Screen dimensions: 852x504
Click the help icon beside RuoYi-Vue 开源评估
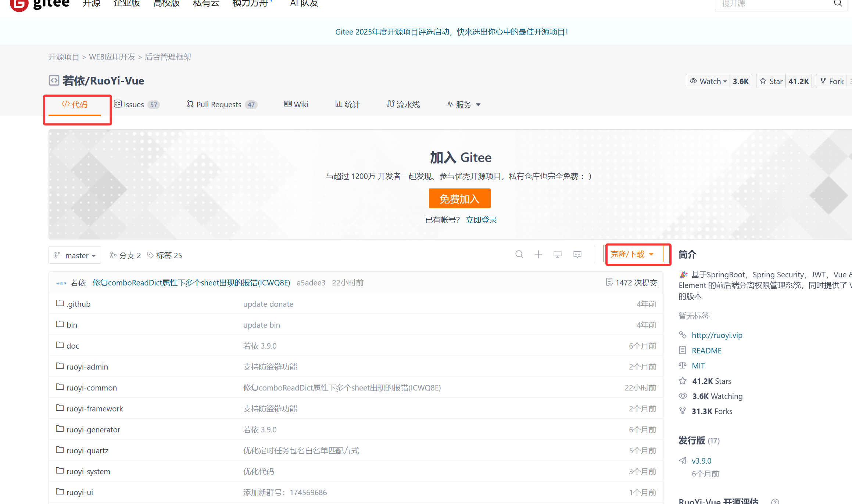tap(775, 501)
